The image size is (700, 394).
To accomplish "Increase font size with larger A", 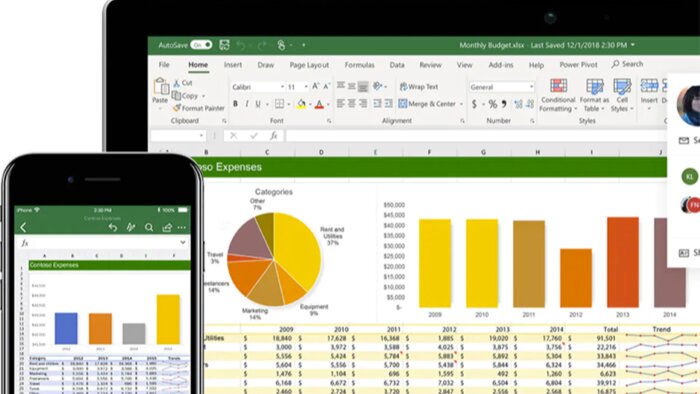I will click(x=316, y=86).
